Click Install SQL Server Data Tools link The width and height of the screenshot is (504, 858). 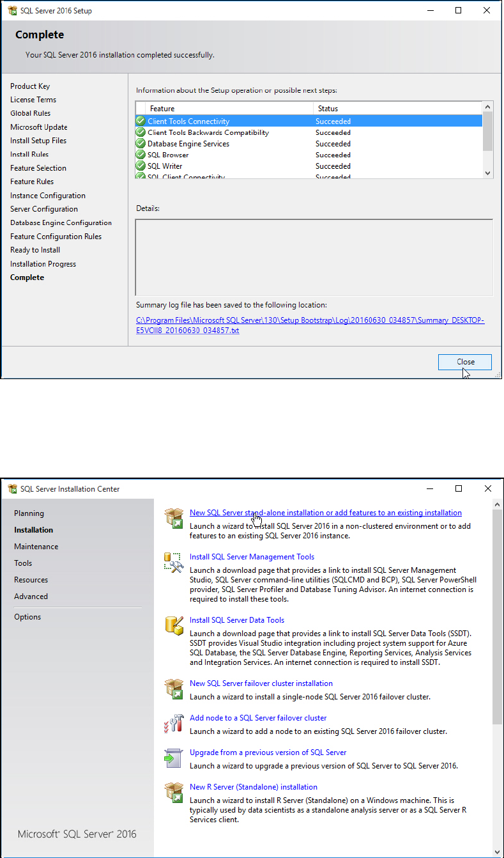[x=237, y=620]
